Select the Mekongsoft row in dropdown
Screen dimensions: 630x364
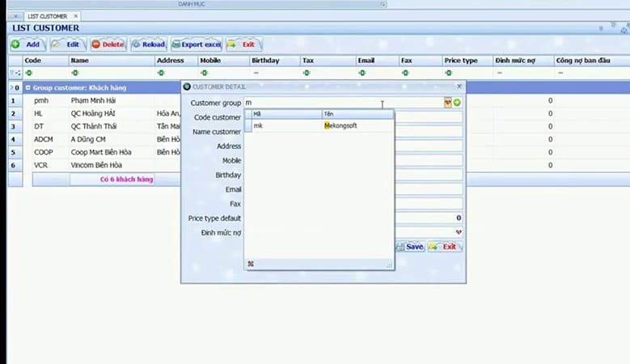[319, 126]
